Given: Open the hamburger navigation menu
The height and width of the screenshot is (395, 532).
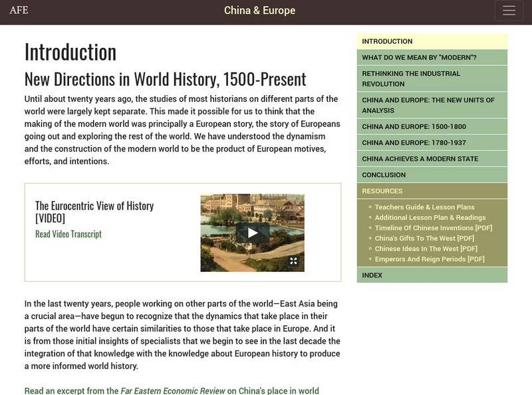Looking at the screenshot, I should pyautogui.click(x=509, y=11).
